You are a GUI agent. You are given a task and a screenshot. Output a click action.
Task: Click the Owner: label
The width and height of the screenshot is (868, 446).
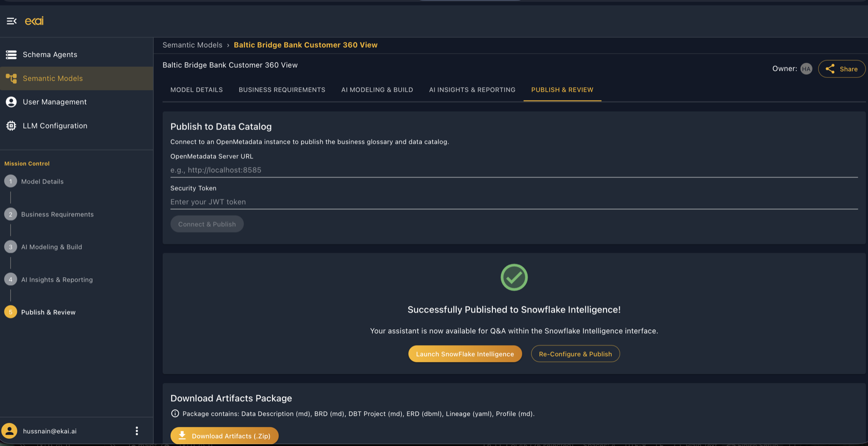(785, 68)
